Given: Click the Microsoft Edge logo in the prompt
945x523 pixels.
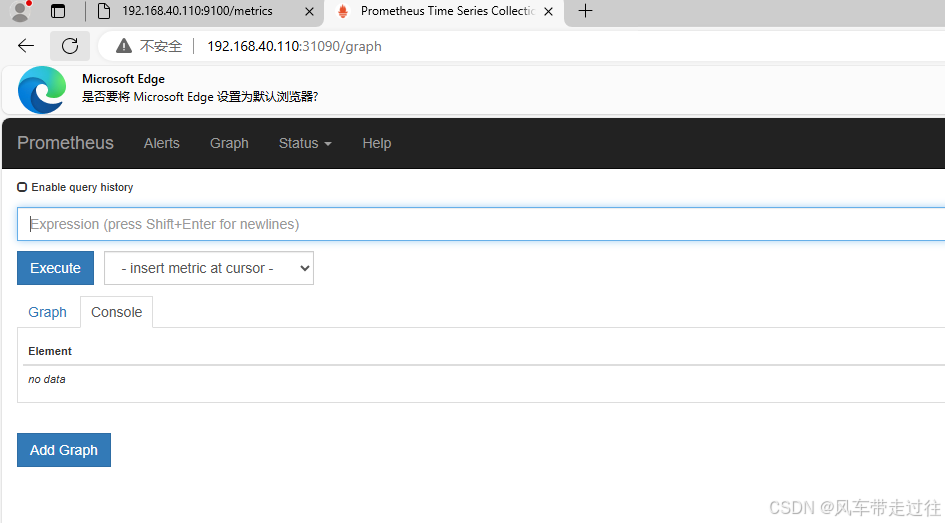Looking at the screenshot, I should click(42, 90).
